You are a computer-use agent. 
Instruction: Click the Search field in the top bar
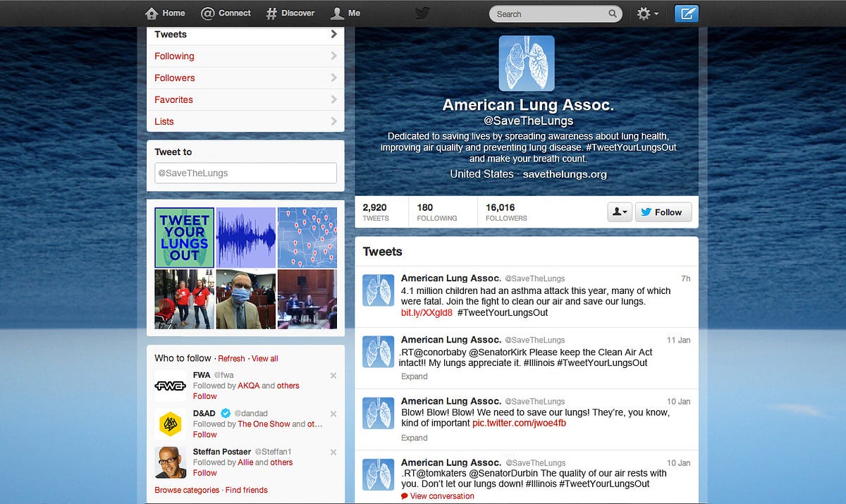point(556,13)
